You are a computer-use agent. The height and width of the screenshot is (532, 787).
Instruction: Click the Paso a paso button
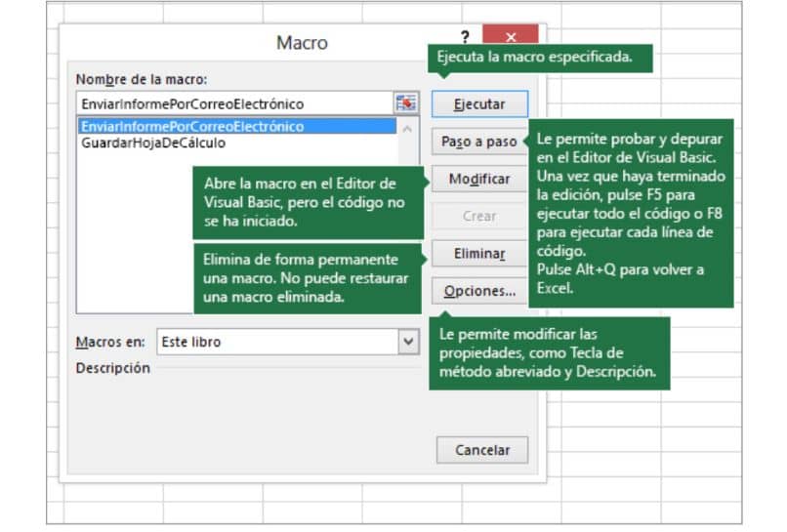point(478,142)
